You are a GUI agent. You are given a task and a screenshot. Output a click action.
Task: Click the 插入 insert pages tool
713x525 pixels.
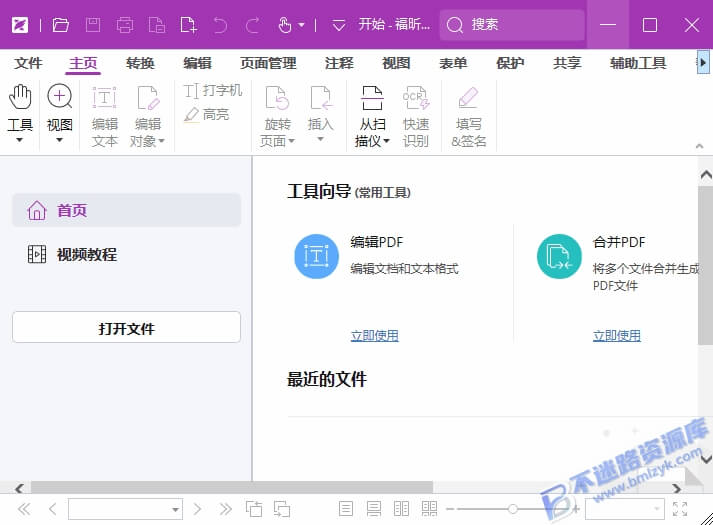(x=321, y=114)
